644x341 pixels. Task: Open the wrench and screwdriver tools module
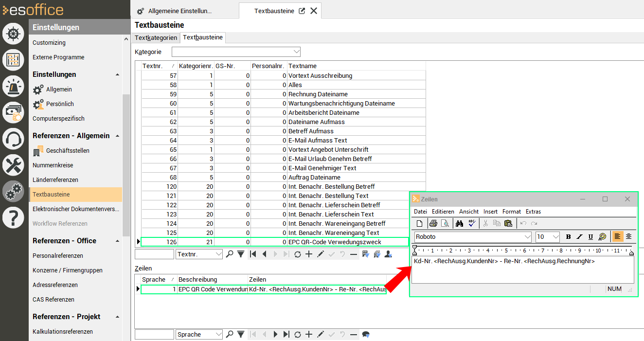(x=13, y=165)
